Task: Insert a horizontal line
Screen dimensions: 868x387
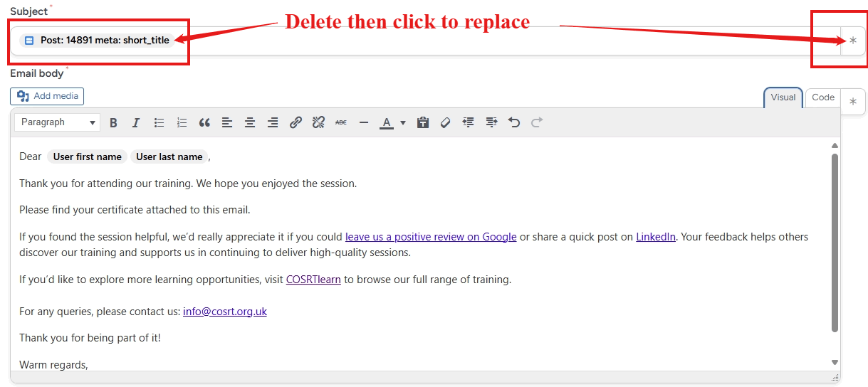Action: coord(364,122)
